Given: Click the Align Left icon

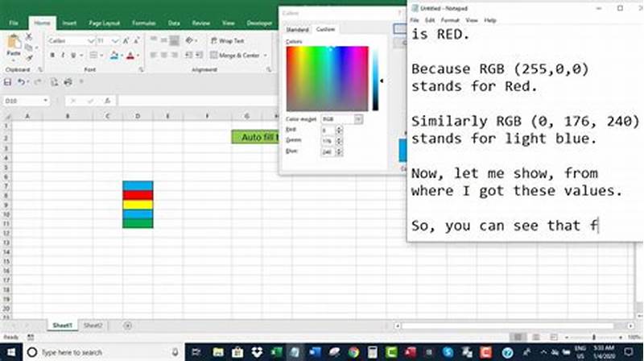Looking at the screenshot, I should 153,55.
